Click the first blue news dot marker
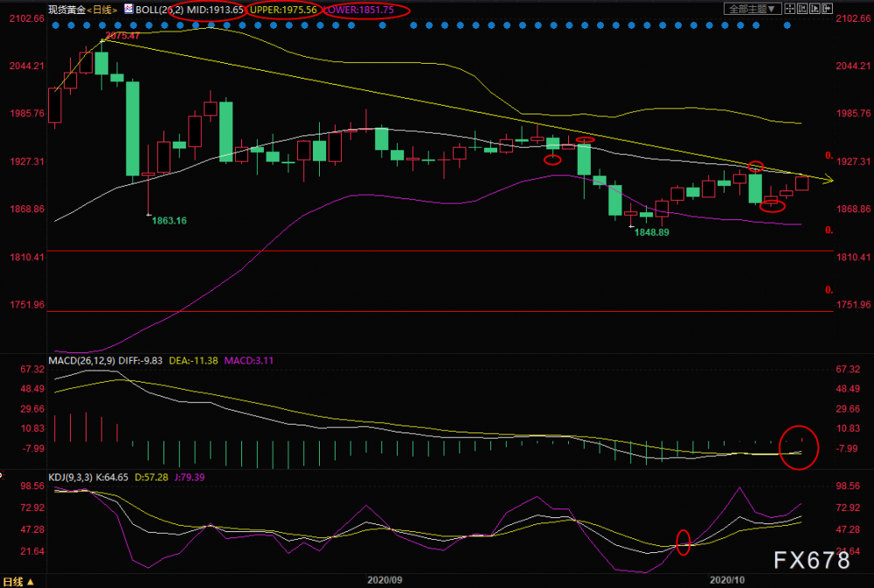 [55, 25]
